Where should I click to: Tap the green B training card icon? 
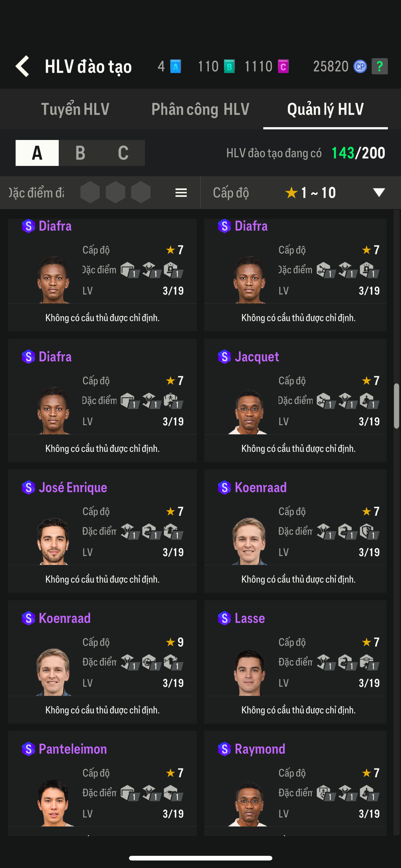[229, 66]
